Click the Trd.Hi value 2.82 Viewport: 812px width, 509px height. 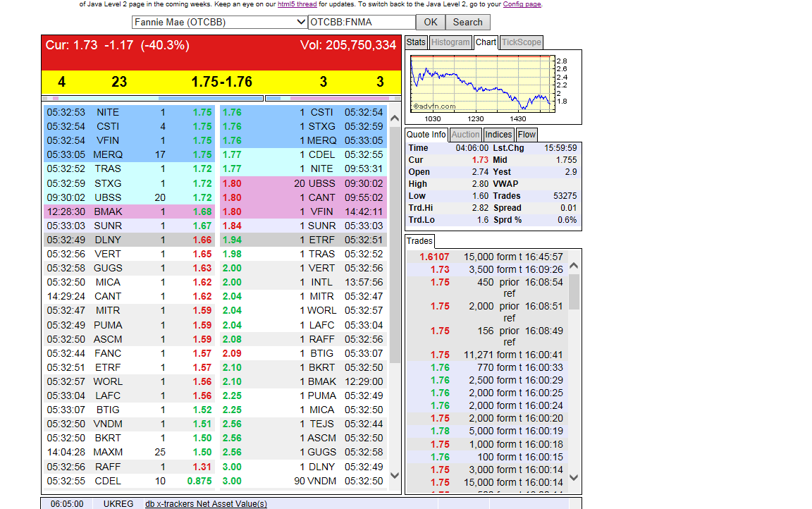click(480, 208)
